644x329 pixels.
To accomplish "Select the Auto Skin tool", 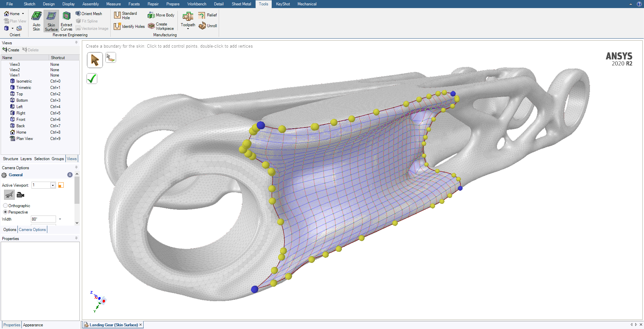I will click(x=36, y=21).
